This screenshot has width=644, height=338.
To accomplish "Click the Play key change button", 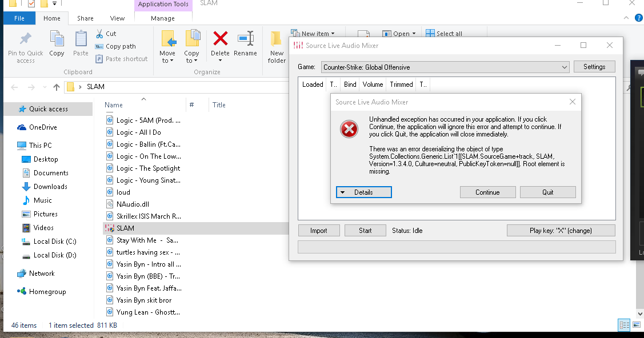I will coord(561,231).
